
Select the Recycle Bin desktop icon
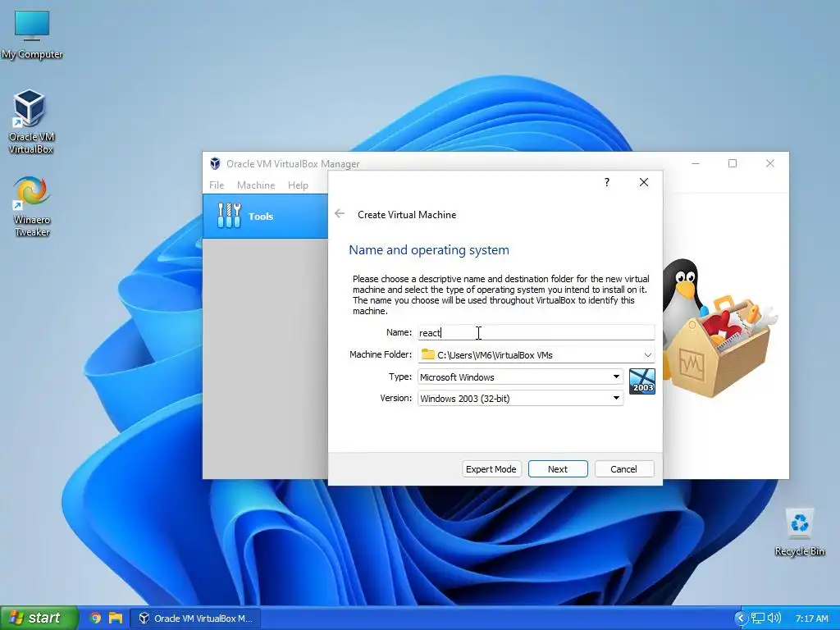[799, 532]
